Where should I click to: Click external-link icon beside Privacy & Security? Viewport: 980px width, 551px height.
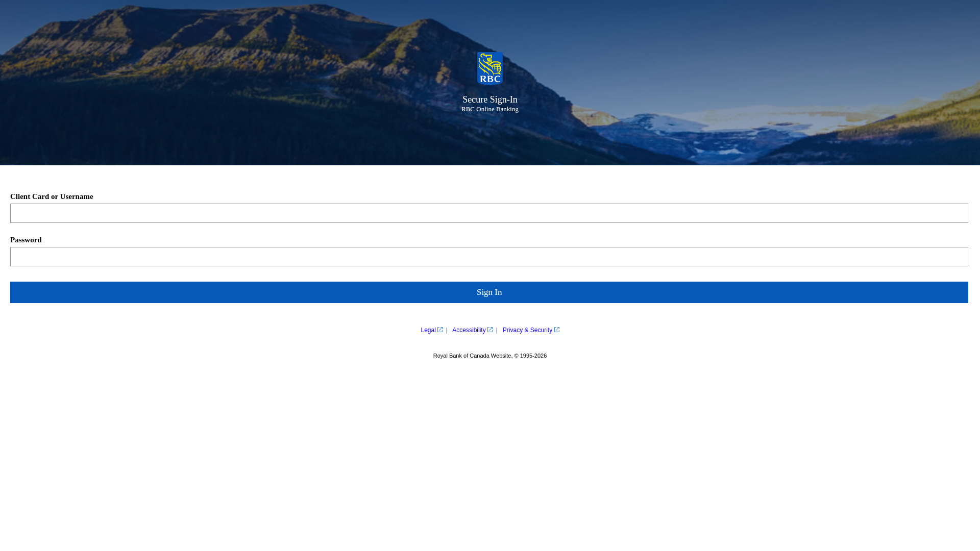pos(557,330)
